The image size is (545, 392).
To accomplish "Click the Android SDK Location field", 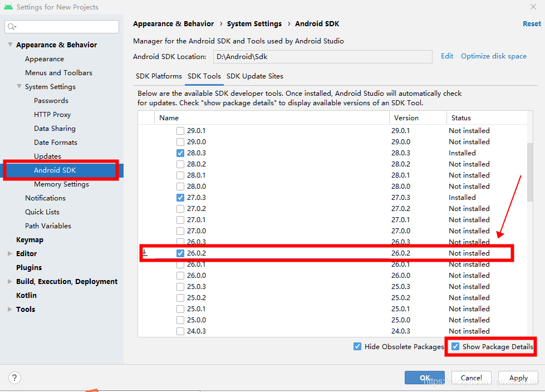I will tap(322, 57).
